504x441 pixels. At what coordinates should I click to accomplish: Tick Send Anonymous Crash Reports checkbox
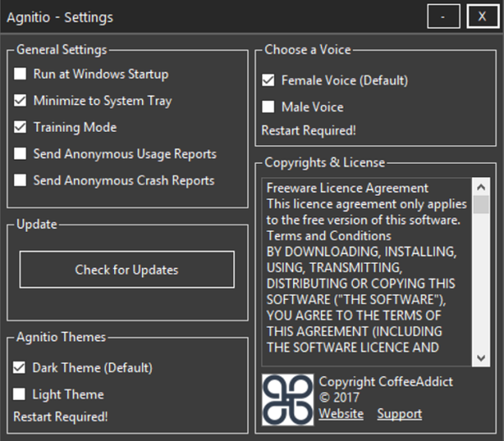pos(20,180)
